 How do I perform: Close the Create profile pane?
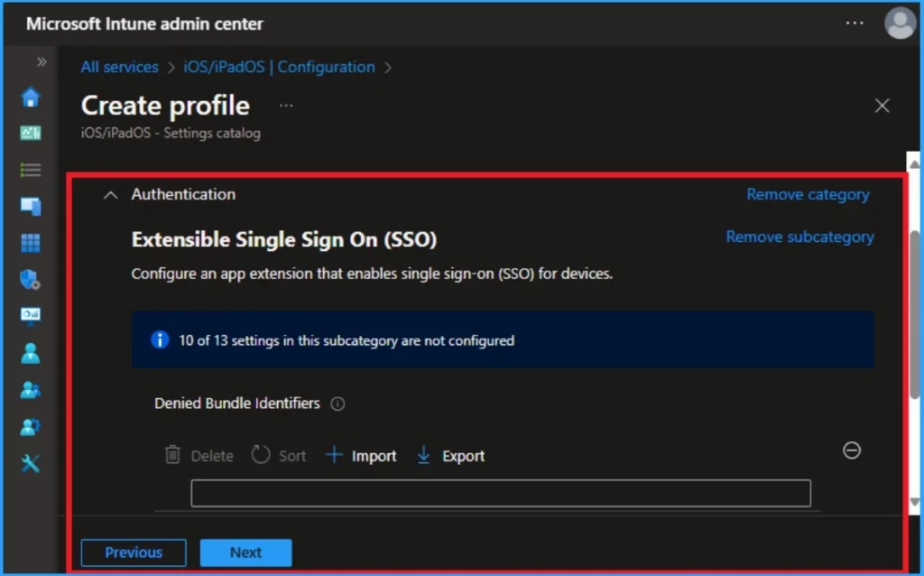click(882, 106)
